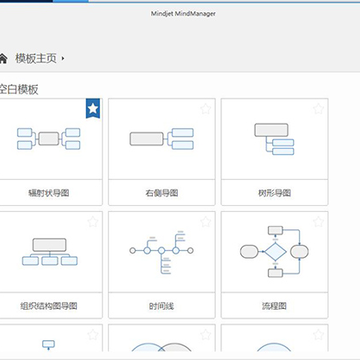Click the home icon beside 模板主页

3,59
